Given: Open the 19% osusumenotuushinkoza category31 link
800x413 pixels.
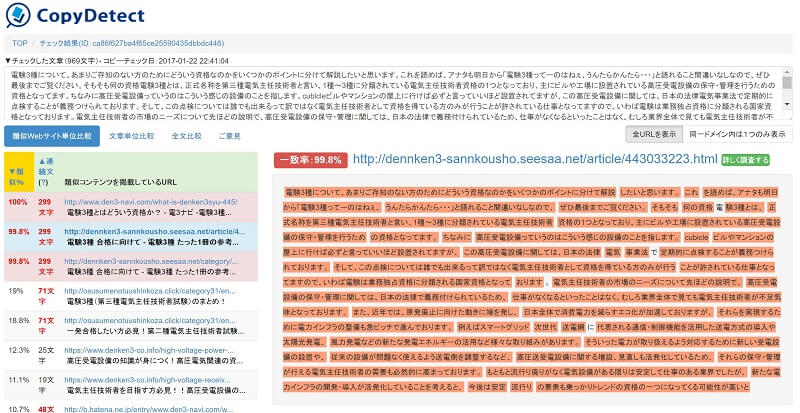Looking at the screenshot, I should pyautogui.click(x=150, y=290).
